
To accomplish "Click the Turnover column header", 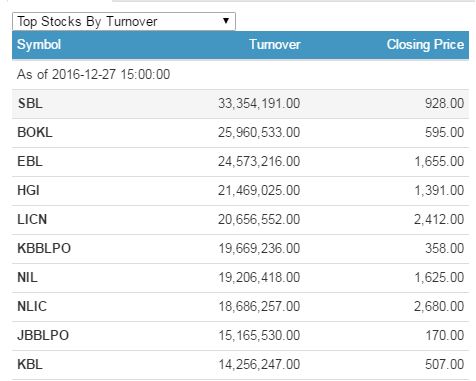I will (275, 44).
